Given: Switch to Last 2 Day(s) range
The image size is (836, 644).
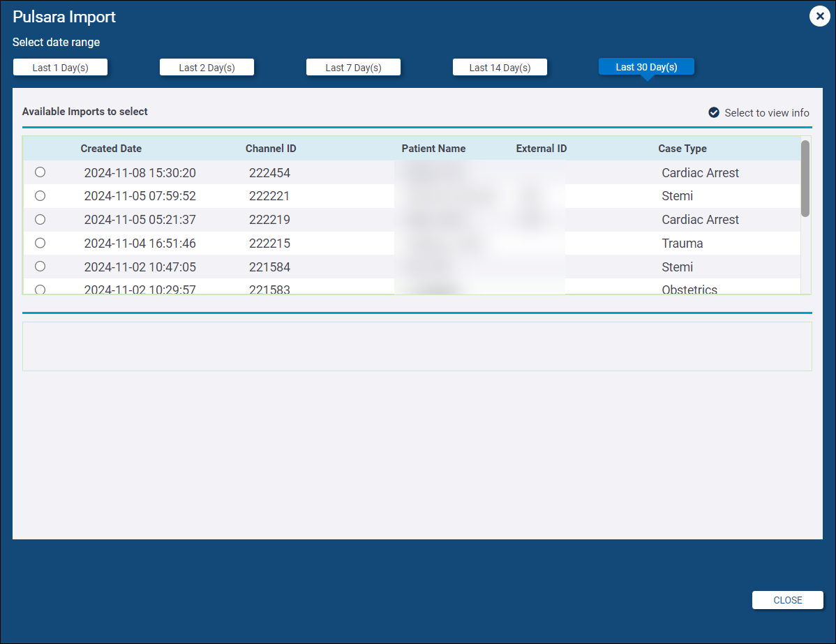Looking at the screenshot, I should point(207,68).
